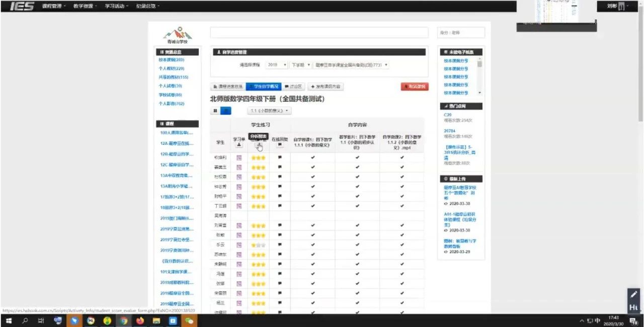Open Chrome from the Windows taskbar
Screen dimensions: 644x327
point(124,320)
